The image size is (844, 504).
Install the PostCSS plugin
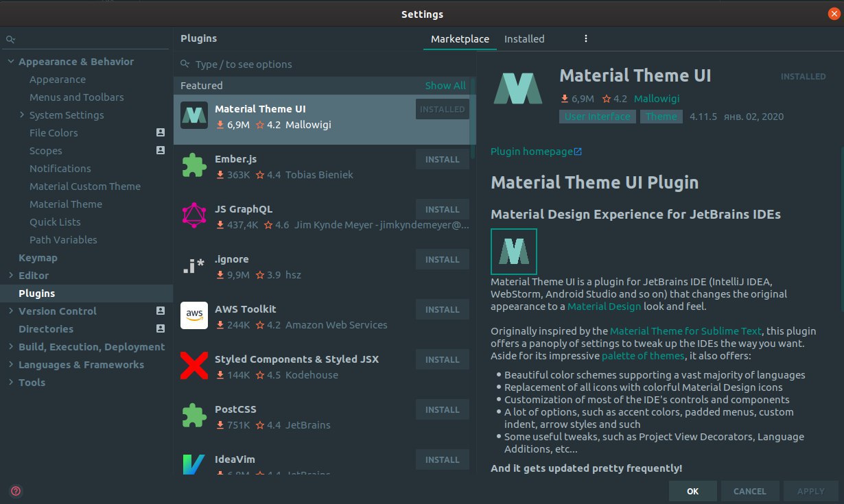coord(443,409)
